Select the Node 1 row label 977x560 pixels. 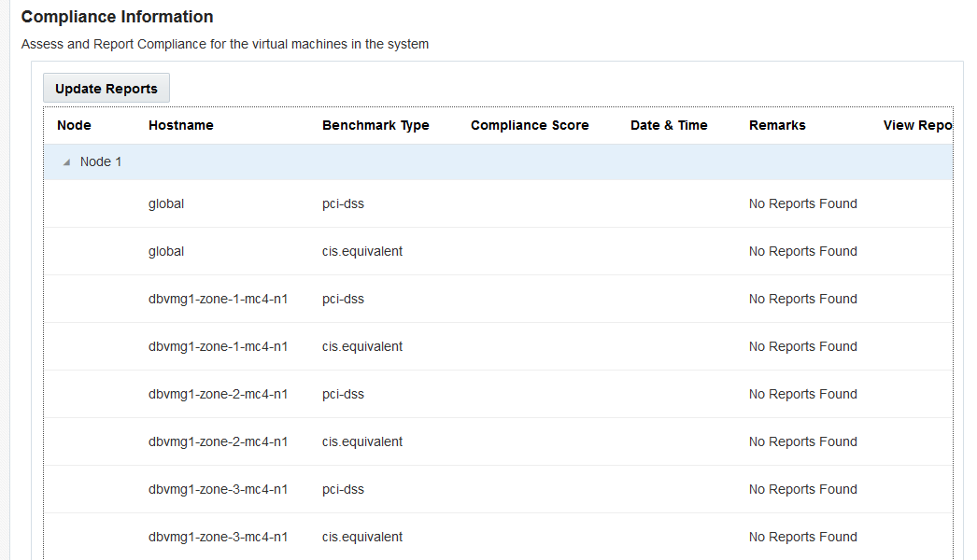tap(101, 162)
